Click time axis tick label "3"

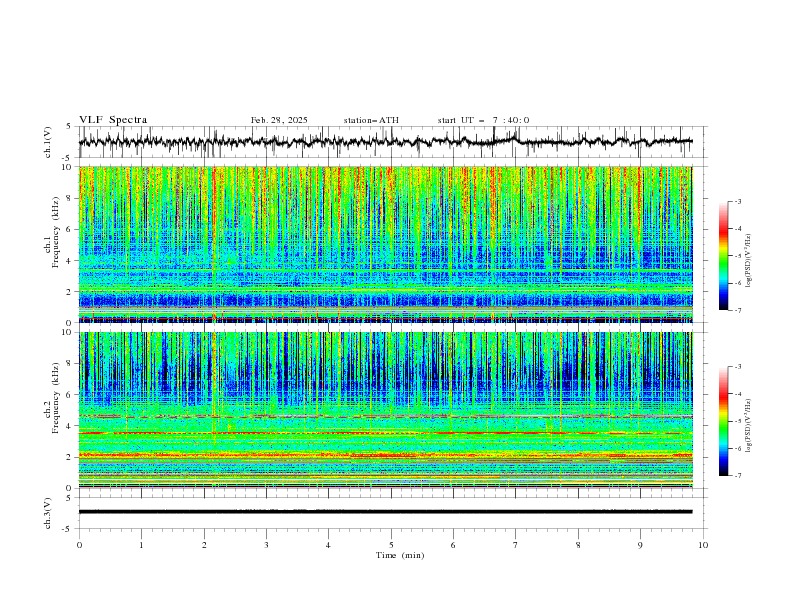click(266, 545)
